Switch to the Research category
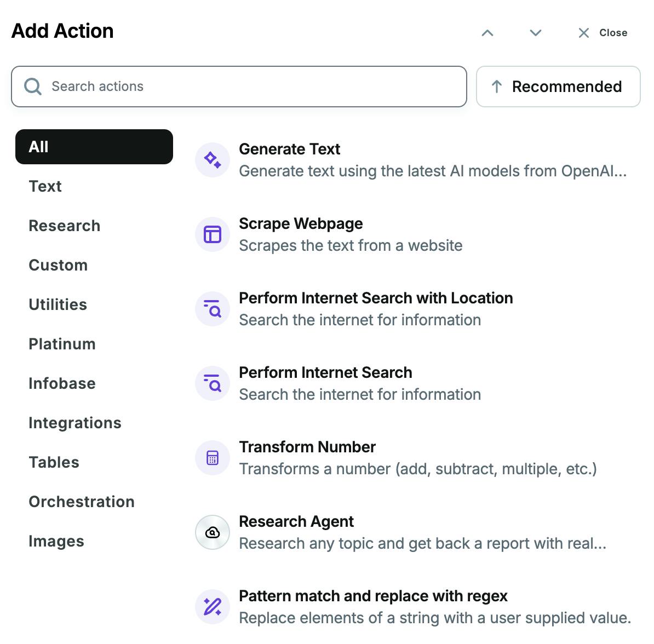The image size is (654, 644). [65, 226]
